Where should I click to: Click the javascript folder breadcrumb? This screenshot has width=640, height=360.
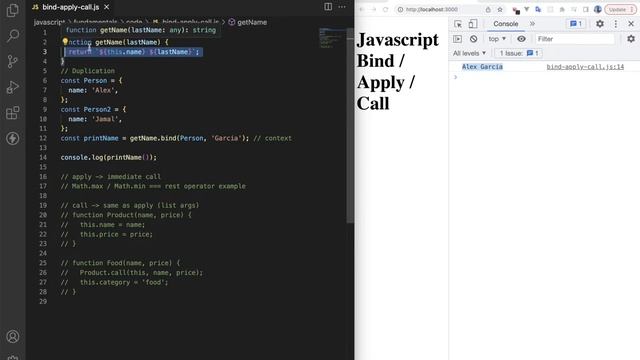(x=49, y=22)
